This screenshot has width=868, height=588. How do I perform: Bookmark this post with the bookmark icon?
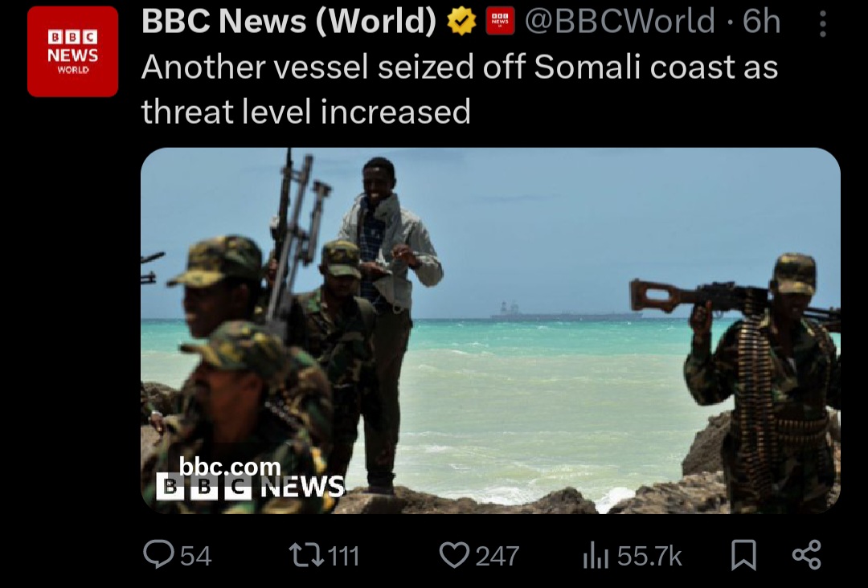coord(743,555)
